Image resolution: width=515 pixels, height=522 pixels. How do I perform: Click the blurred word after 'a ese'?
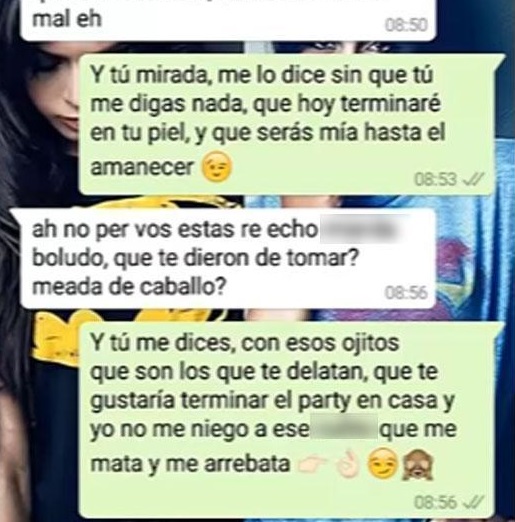pos(344,429)
